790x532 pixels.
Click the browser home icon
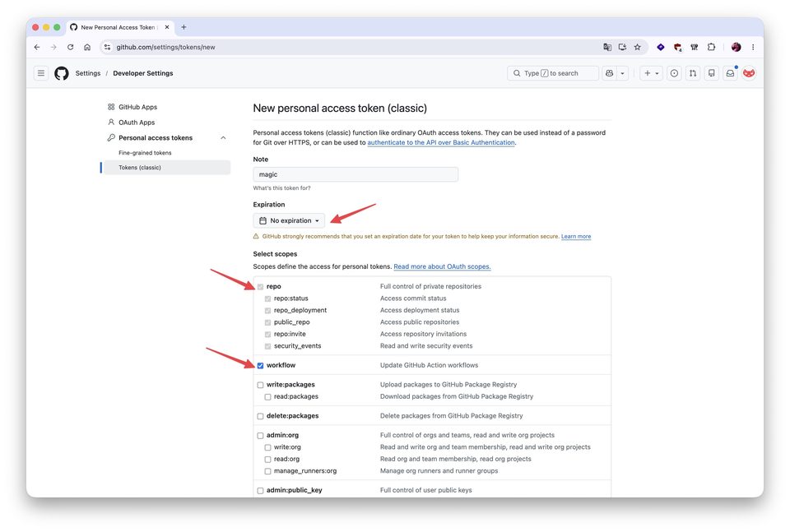[x=87, y=48]
